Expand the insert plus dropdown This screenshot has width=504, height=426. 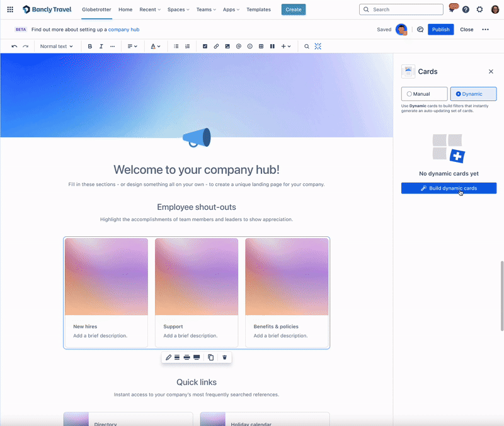click(286, 46)
